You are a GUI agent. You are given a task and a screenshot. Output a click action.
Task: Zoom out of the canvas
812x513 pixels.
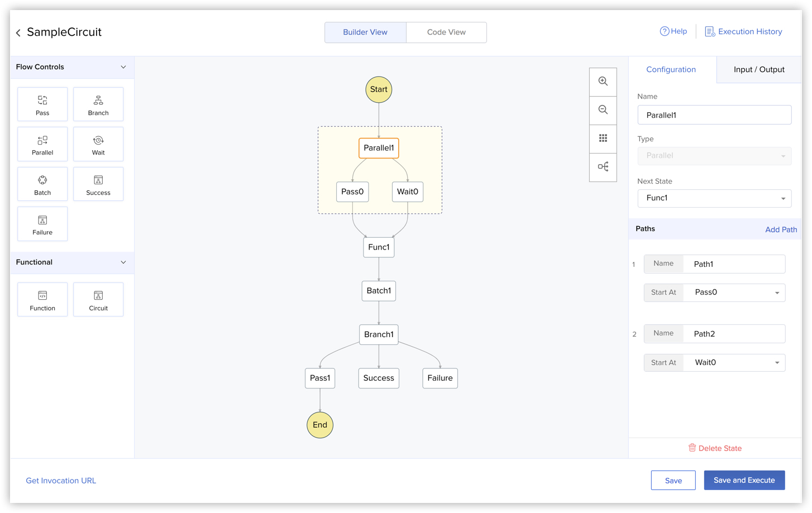[603, 110]
